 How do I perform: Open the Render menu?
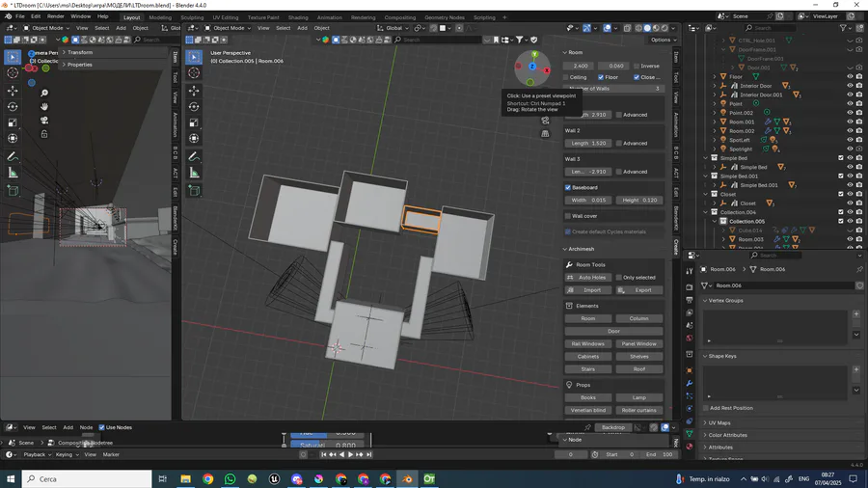[56, 16]
